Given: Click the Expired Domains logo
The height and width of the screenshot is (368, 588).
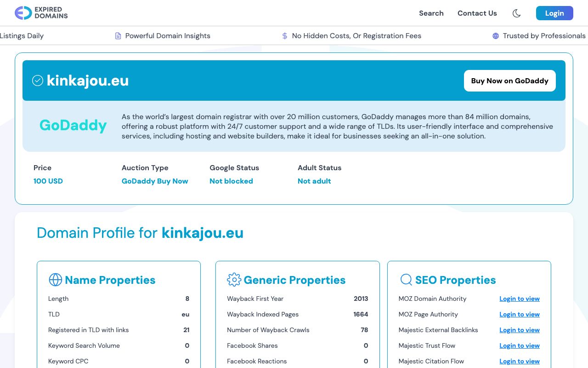Looking at the screenshot, I should [x=41, y=13].
